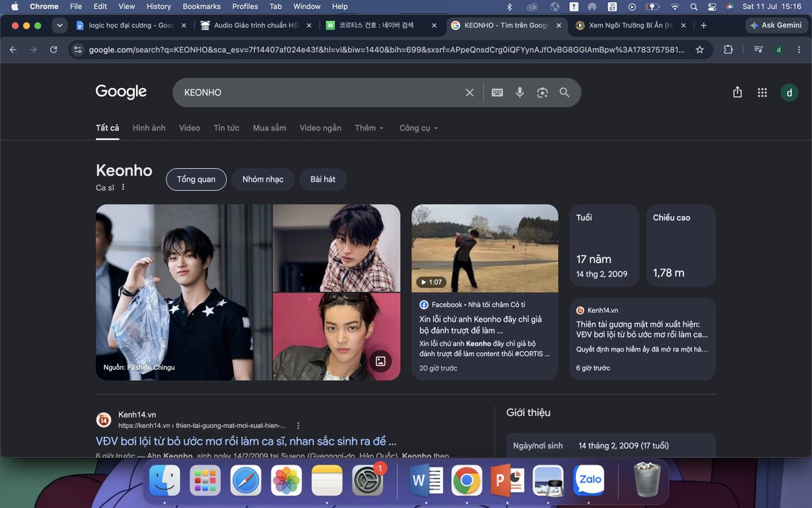Open System Settings from the dock
The image size is (812, 508).
click(369, 480)
